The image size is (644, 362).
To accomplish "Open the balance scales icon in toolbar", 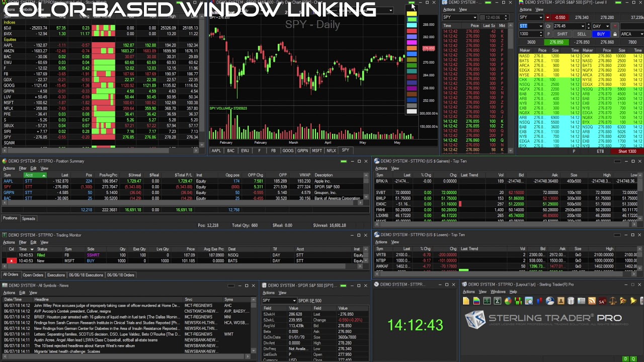I will 613,301.
